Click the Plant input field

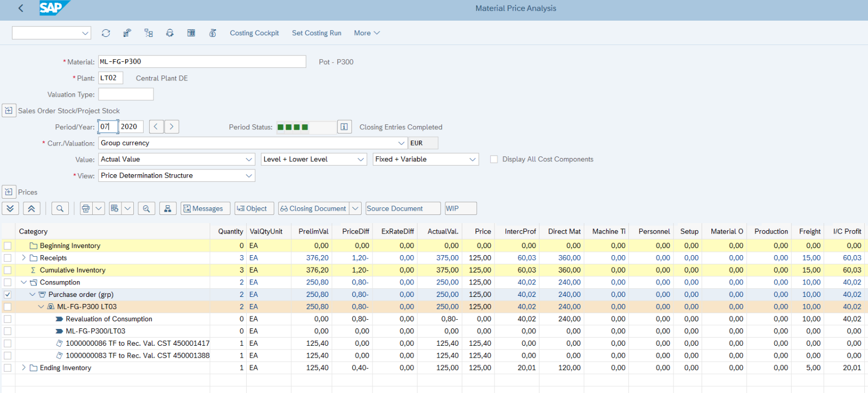[111, 78]
